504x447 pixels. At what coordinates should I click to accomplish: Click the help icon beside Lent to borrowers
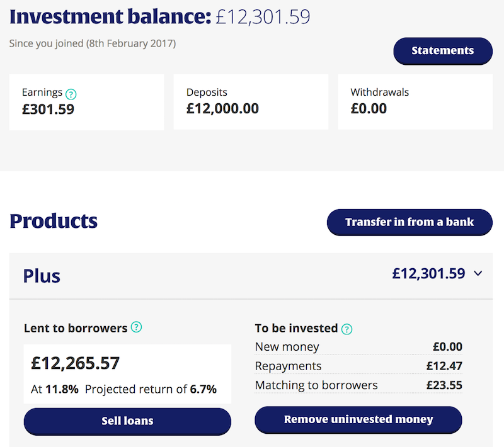pos(136,327)
